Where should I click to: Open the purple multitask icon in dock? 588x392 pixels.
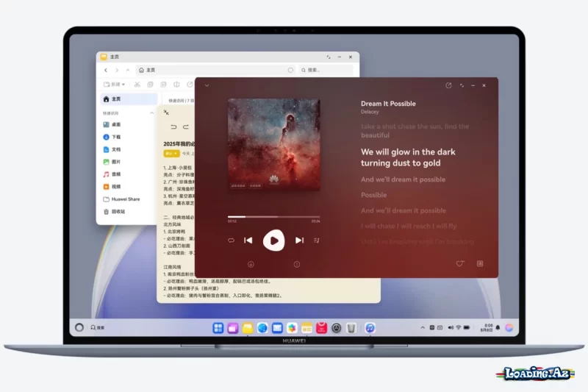[233, 328]
